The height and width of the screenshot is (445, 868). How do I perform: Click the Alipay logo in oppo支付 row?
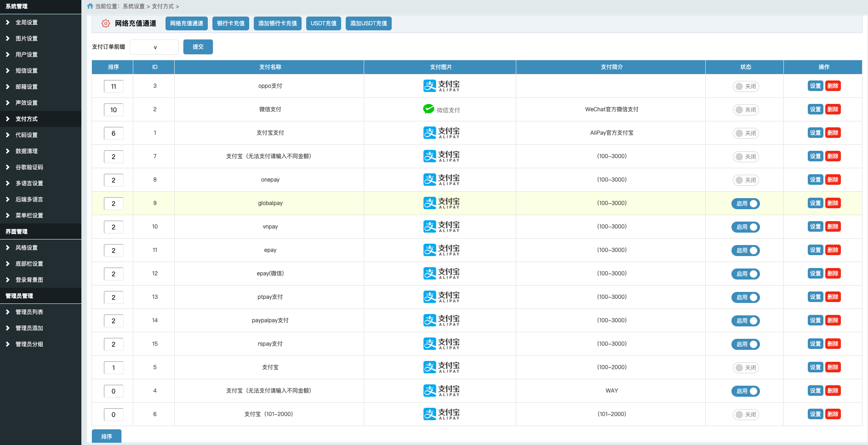click(x=441, y=86)
